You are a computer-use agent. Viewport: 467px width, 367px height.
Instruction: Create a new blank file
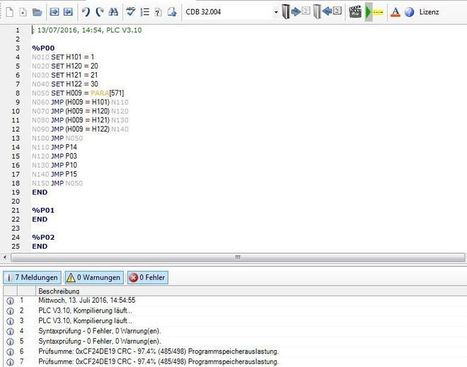pos(10,12)
